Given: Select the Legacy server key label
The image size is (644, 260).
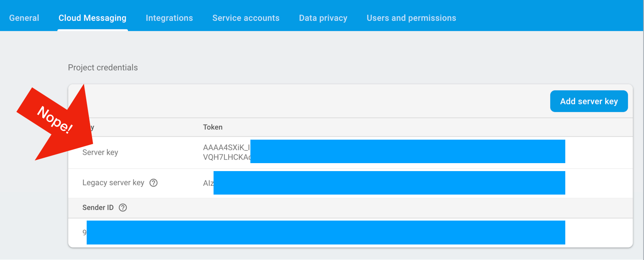Looking at the screenshot, I should coord(113,183).
